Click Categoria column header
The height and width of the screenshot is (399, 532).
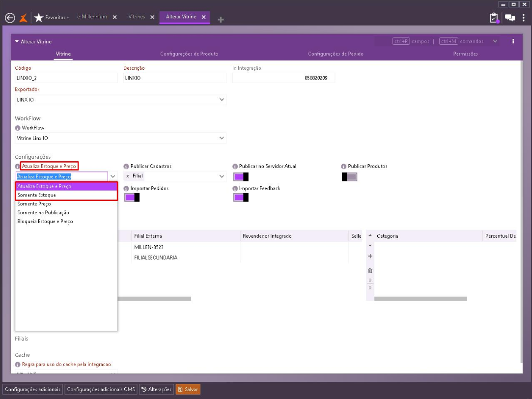(428, 236)
